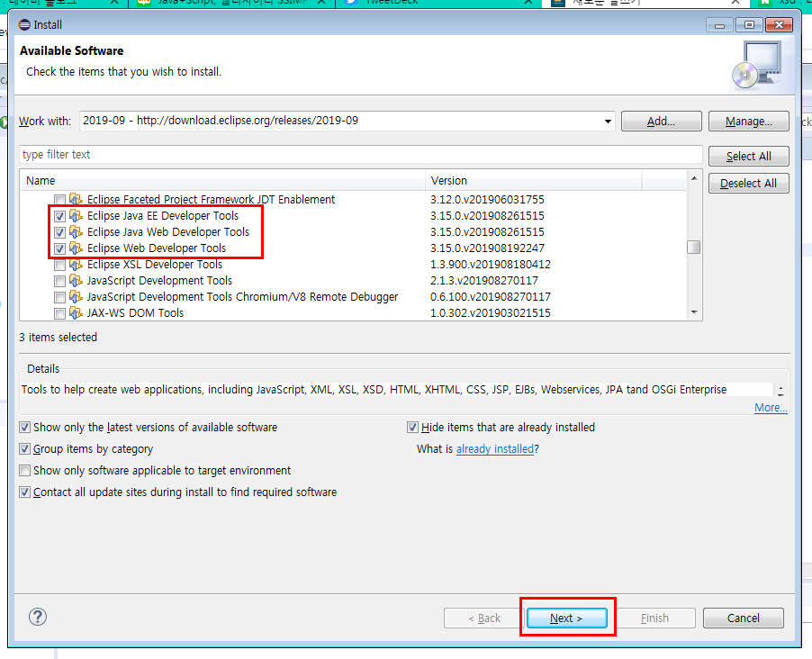Click feature icon beside Eclipse Java EE Developer Tools
The image size is (812, 659).
[77, 215]
